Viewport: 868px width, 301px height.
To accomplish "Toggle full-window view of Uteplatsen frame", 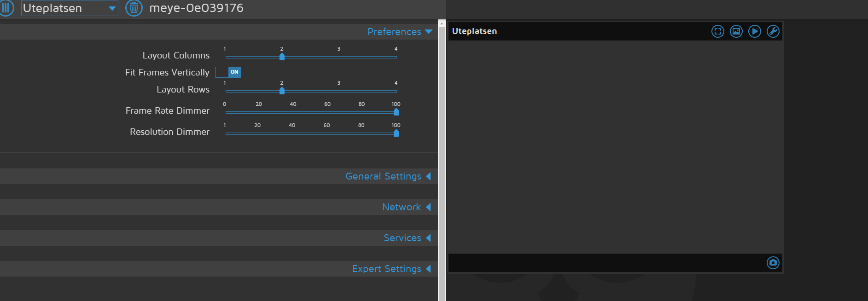I will [718, 31].
